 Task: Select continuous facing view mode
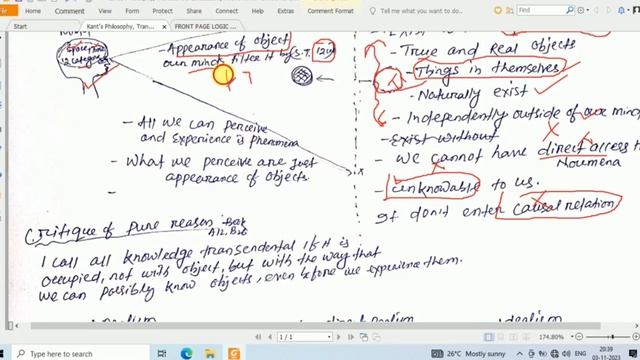click(526, 337)
